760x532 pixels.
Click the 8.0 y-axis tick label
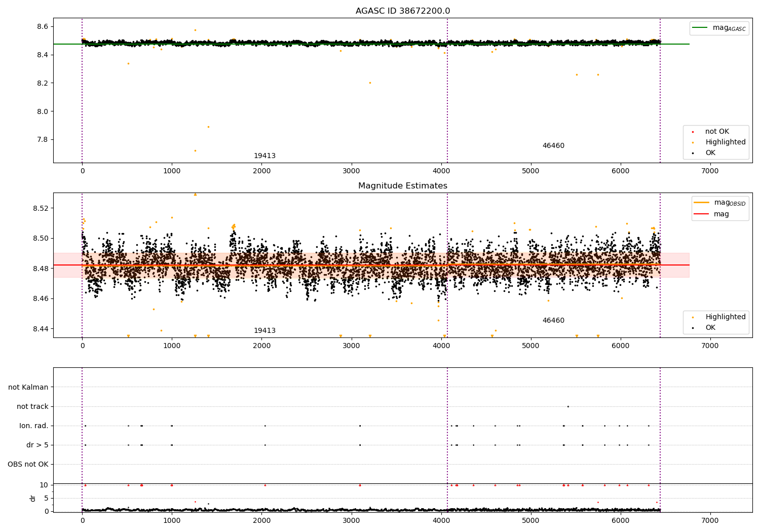43,111
